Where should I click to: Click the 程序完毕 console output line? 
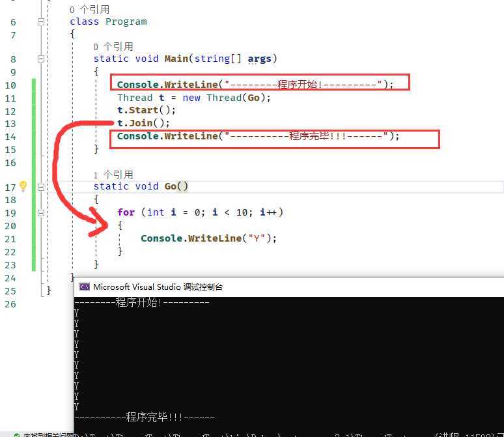tap(145, 417)
